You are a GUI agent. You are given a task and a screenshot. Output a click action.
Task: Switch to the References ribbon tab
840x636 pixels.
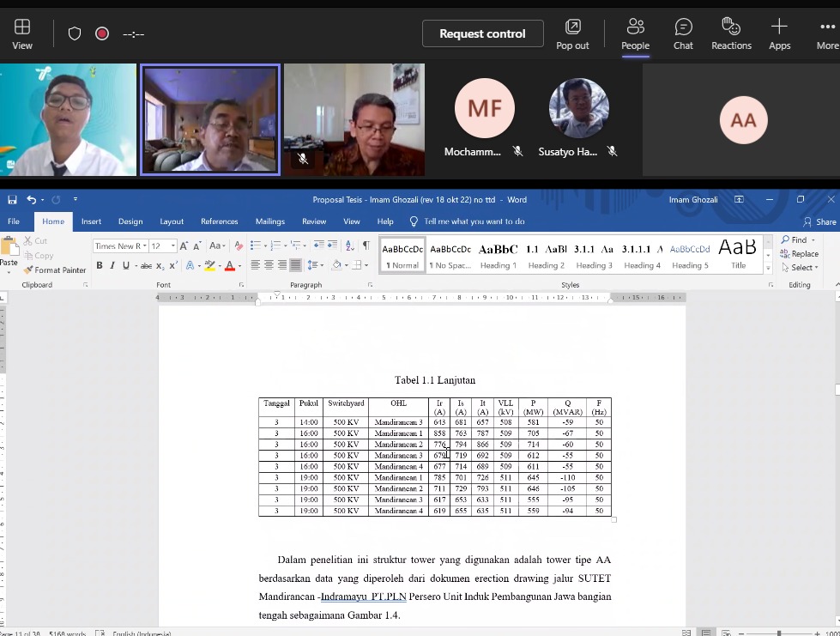219,221
